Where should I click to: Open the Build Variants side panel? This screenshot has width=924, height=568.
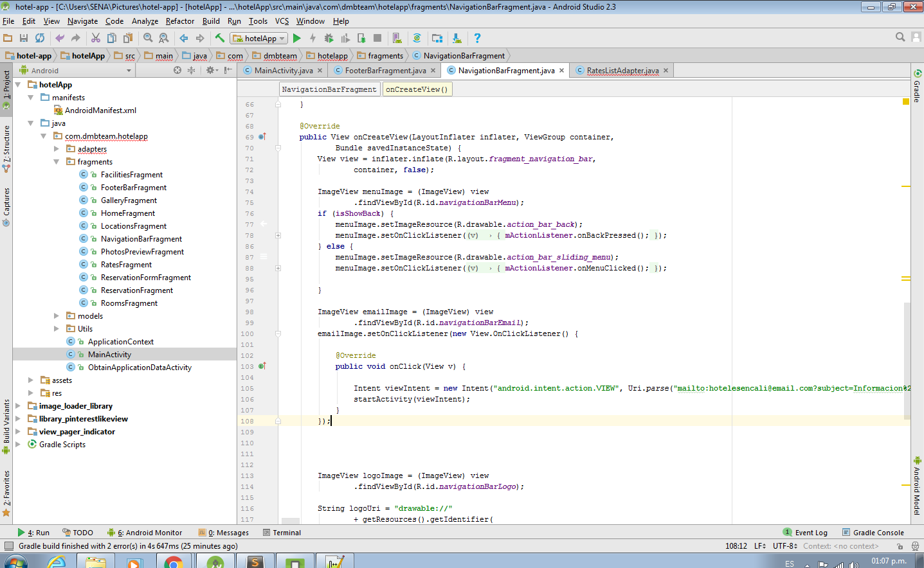pyautogui.click(x=6, y=427)
